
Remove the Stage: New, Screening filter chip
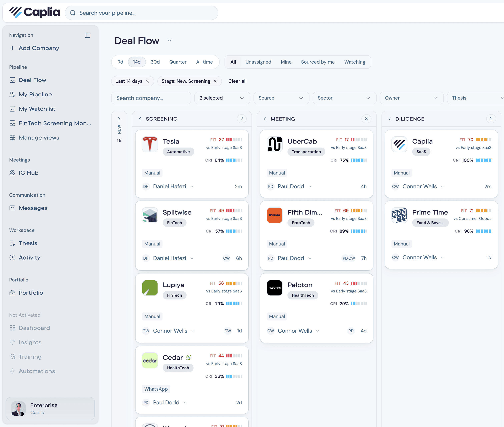pos(215,81)
